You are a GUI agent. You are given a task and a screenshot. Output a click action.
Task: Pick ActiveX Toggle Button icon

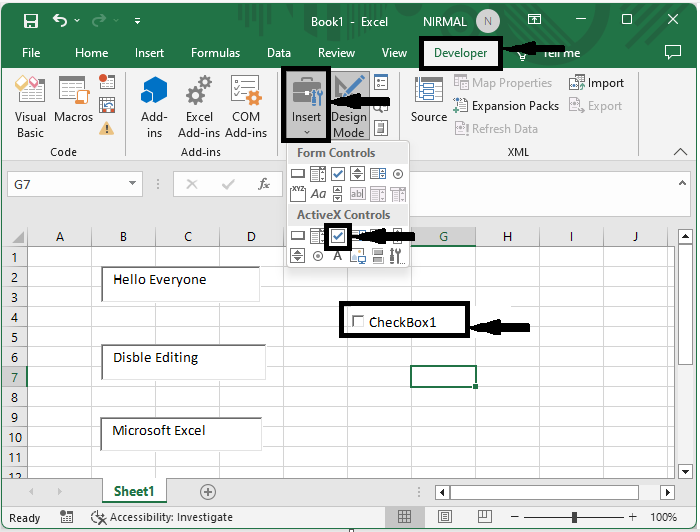(x=378, y=256)
